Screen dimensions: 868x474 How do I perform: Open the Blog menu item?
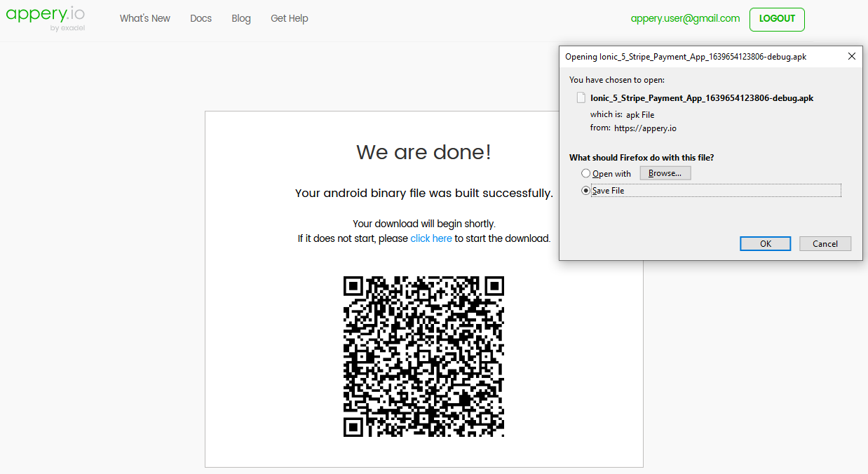pos(241,19)
